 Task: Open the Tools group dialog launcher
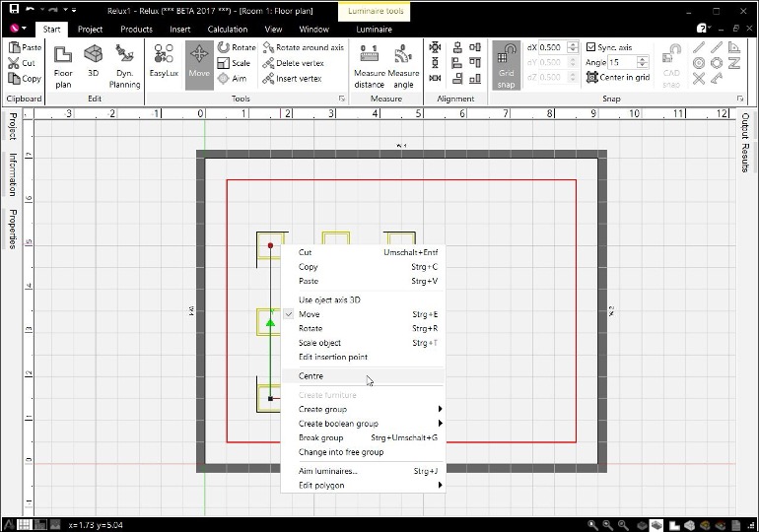342,99
